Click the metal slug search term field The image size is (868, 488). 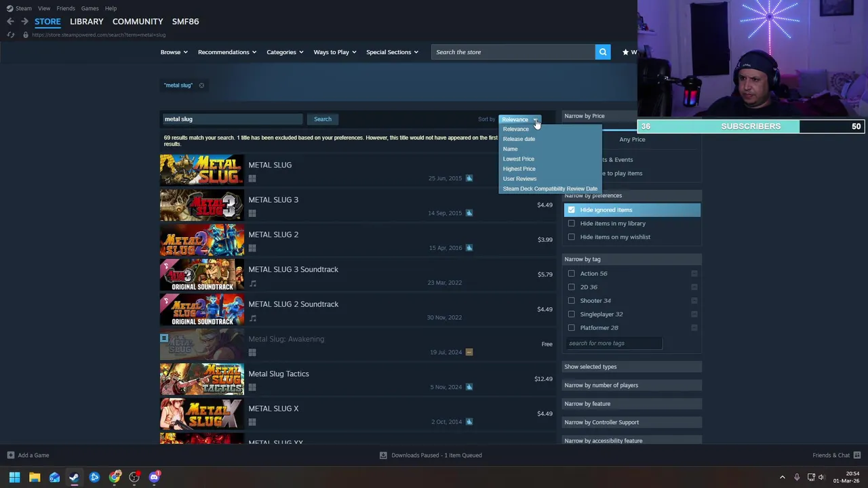point(231,119)
